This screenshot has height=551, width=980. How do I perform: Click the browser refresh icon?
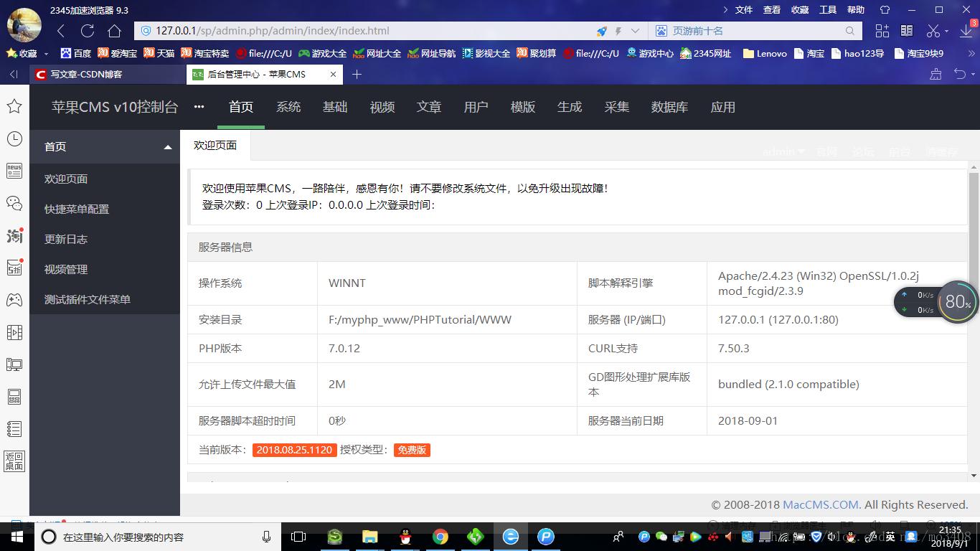point(88,31)
